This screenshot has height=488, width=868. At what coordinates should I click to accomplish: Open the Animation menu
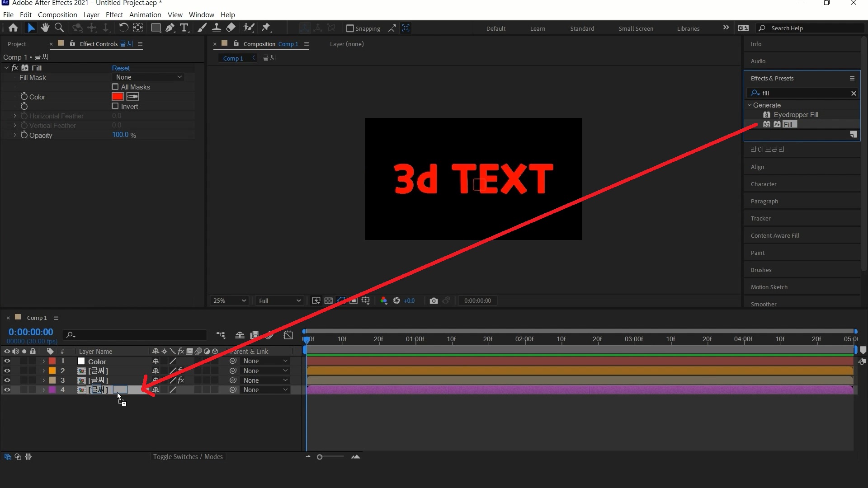coord(145,15)
